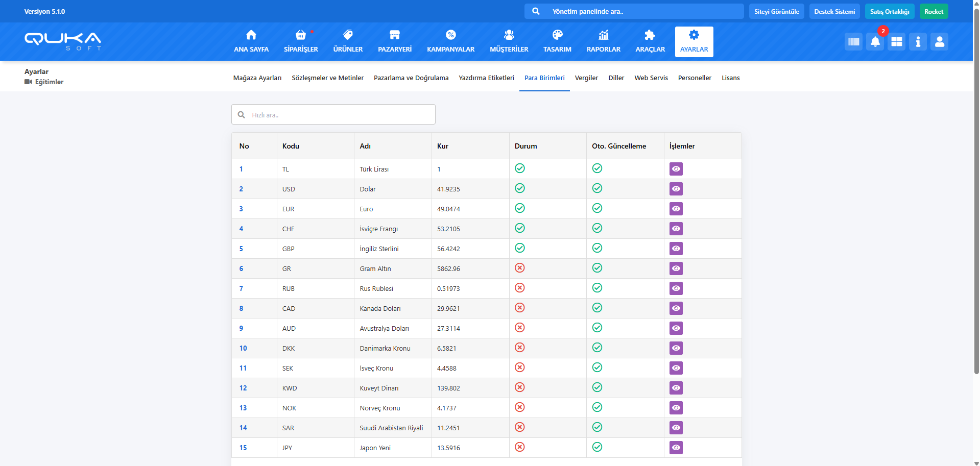
Task: Open the Eğitimler link
Action: coord(49,82)
